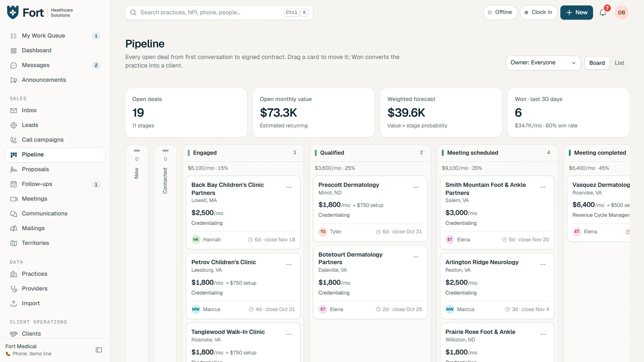Navigate to Territories
This screenshot has width=644, height=362.
coord(55,243)
